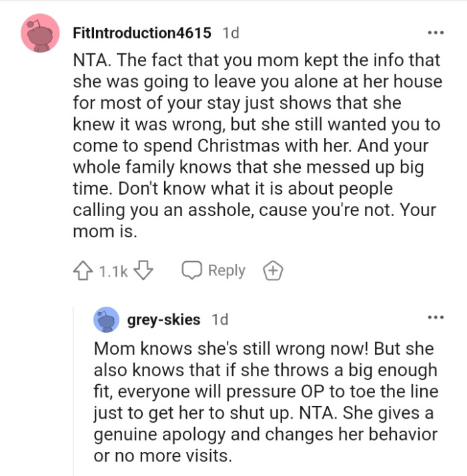Click the 1.1k vote count
This screenshot has width=467, height=476.
pyautogui.click(x=114, y=271)
